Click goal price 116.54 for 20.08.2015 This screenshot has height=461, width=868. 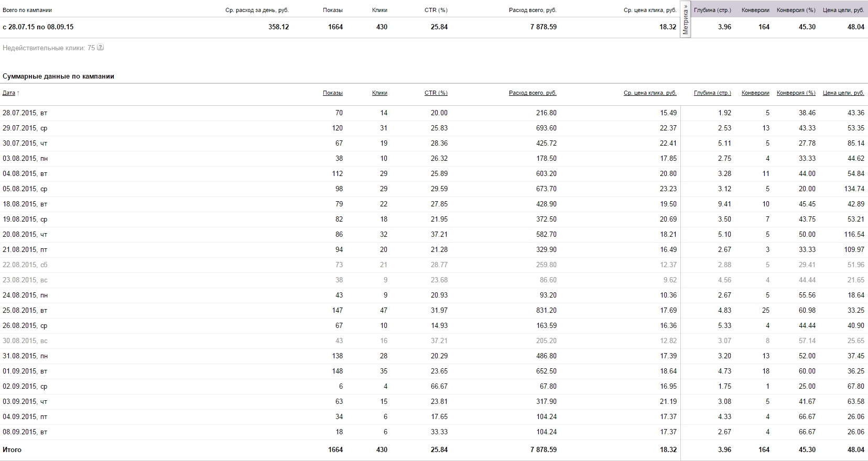coord(854,234)
